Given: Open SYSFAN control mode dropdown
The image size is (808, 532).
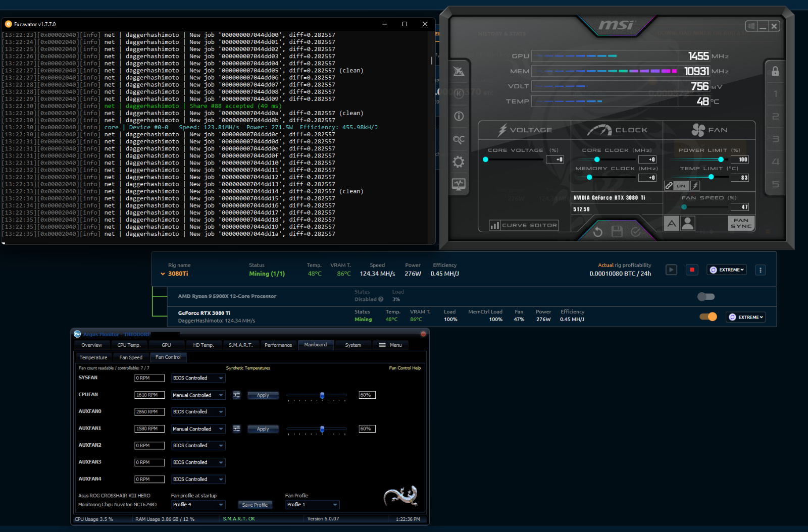Looking at the screenshot, I should [198, 378].
